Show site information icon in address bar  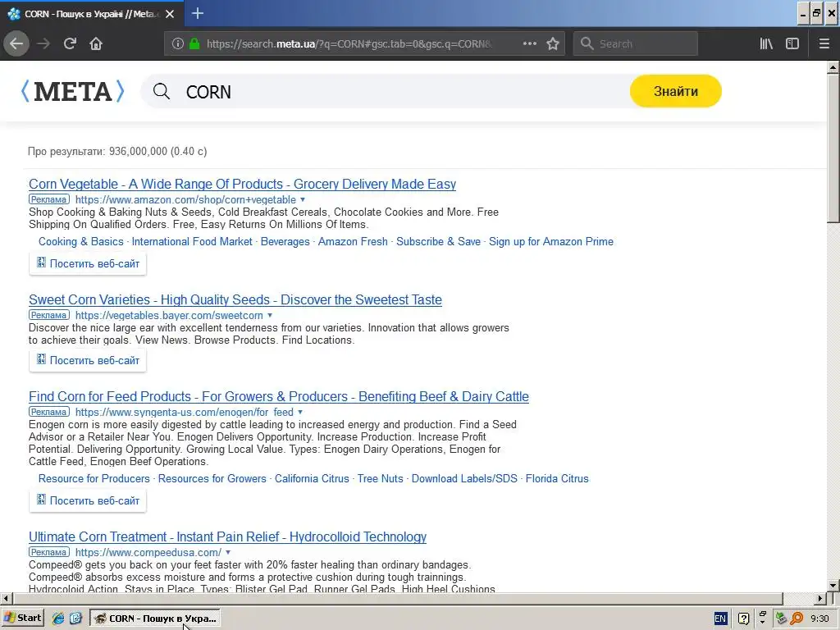178,43
